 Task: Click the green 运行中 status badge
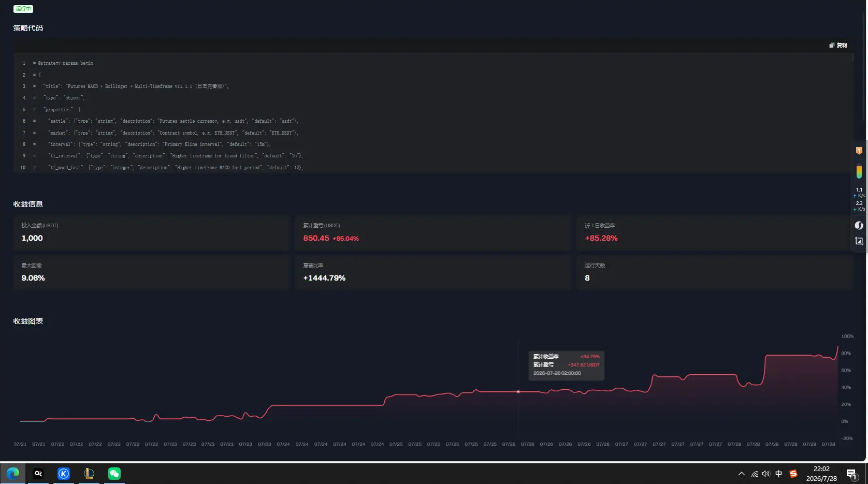pyautogui.click(x=23, y=9)
